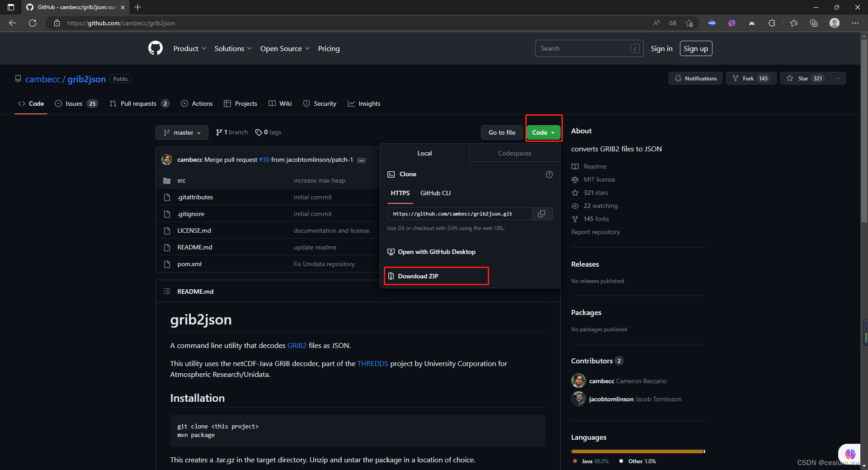The image size is (868, 470).
Task: Select the Code repository tab
Action: coord(31,103)
